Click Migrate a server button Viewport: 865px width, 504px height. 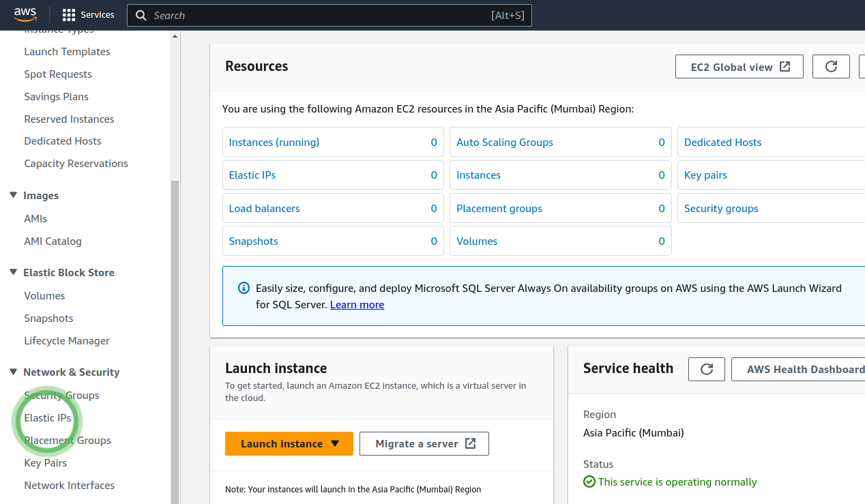coord(424,443)
